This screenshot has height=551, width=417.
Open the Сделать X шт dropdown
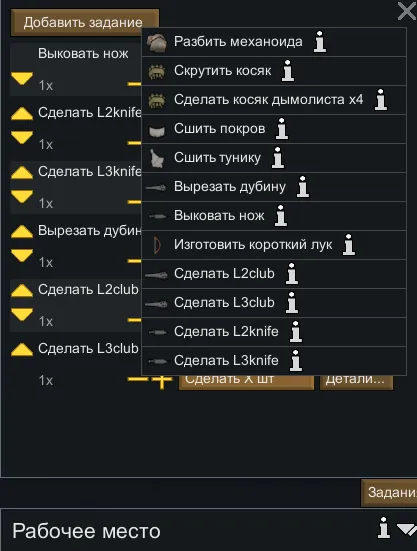(246, 382)
